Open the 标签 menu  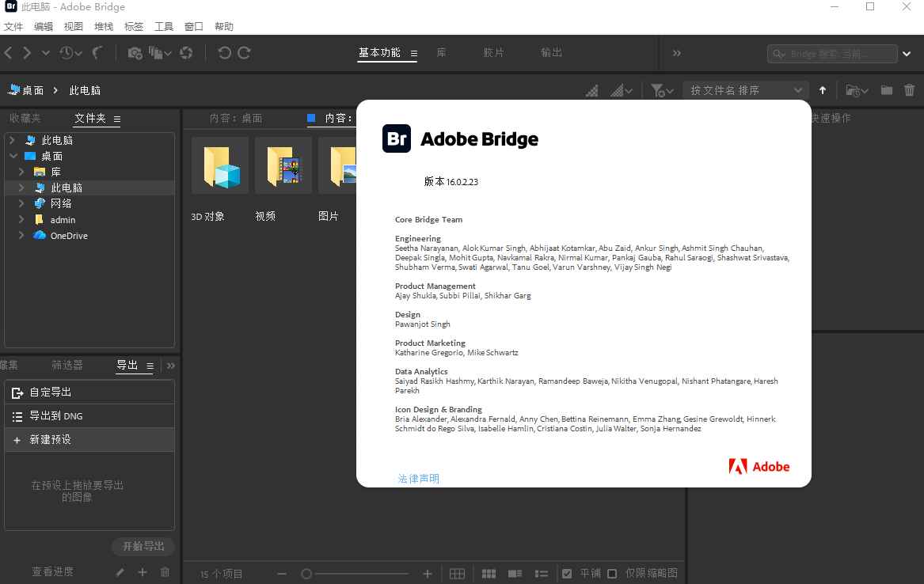(134, 26)
